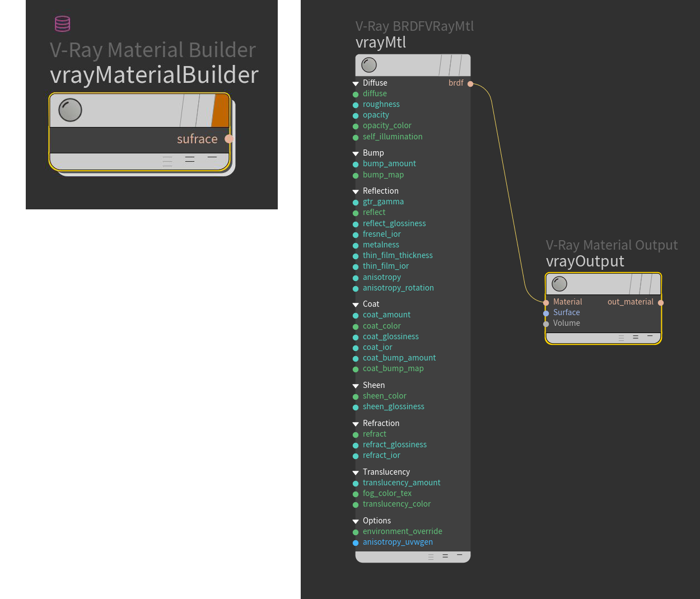Click the anisotropy_rotation input connector dot
This screenshot has width=700, height=599.
tap(356, 289)
